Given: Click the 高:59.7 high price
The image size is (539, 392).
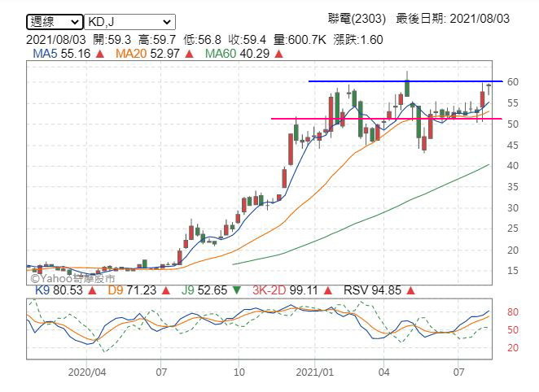Looking at the screenshot, I should [157, 40].
